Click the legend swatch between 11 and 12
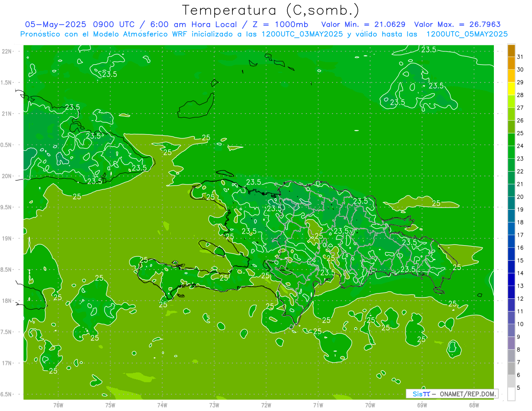The width and height of the screenshot is (532, 411). click(511, 305)
